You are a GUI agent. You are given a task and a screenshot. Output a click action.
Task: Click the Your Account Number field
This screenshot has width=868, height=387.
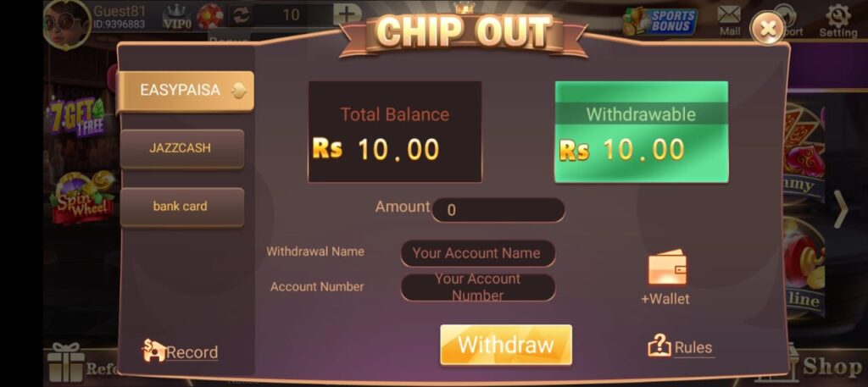tap(478, 287)
